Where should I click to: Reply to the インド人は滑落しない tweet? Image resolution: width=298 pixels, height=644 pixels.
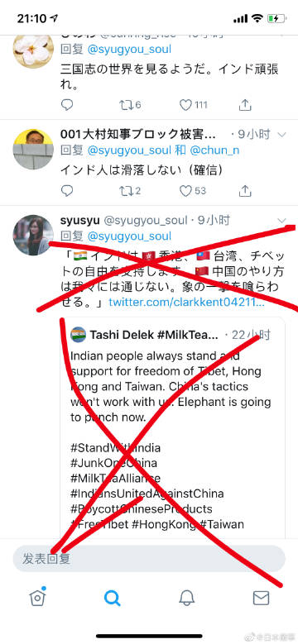(x=67, y=191)
